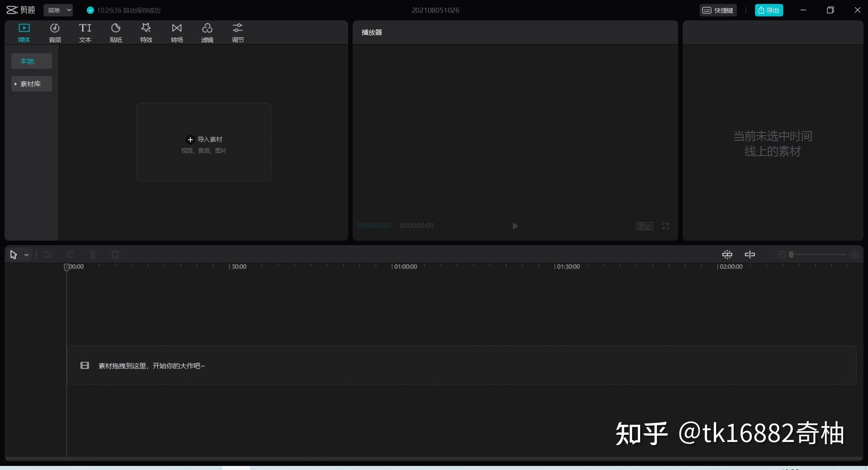The image size is (868, 470).
Task: Choose the selection pointer tool
Action: click(x=14, y=255)
